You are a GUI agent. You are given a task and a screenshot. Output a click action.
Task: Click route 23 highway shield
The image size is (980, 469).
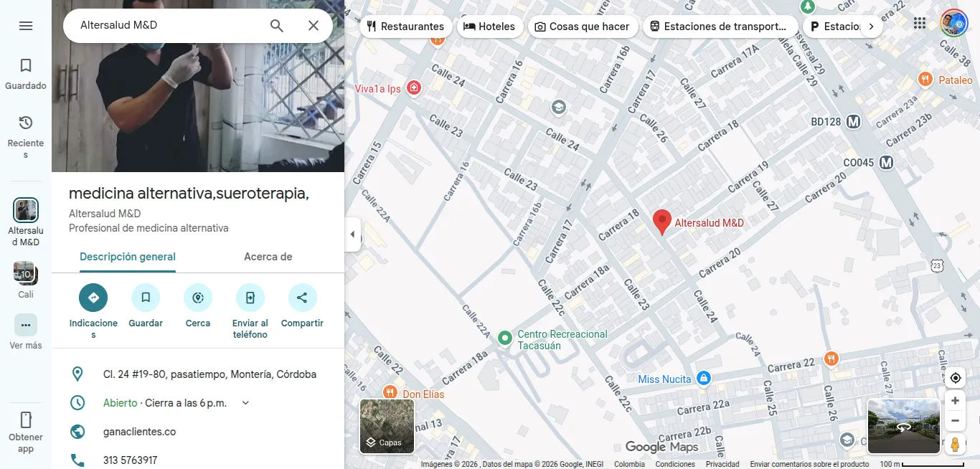pyautogui.click(x=937, y=265)
